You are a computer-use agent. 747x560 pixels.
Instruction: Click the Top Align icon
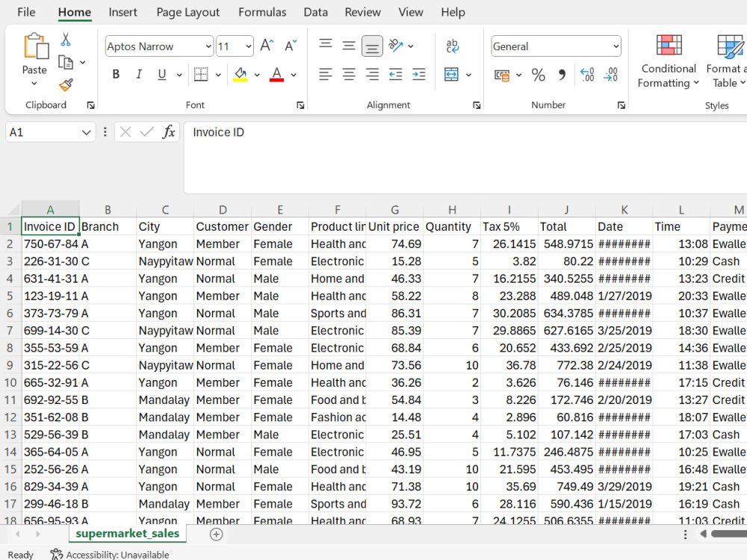tap(326, 46)
